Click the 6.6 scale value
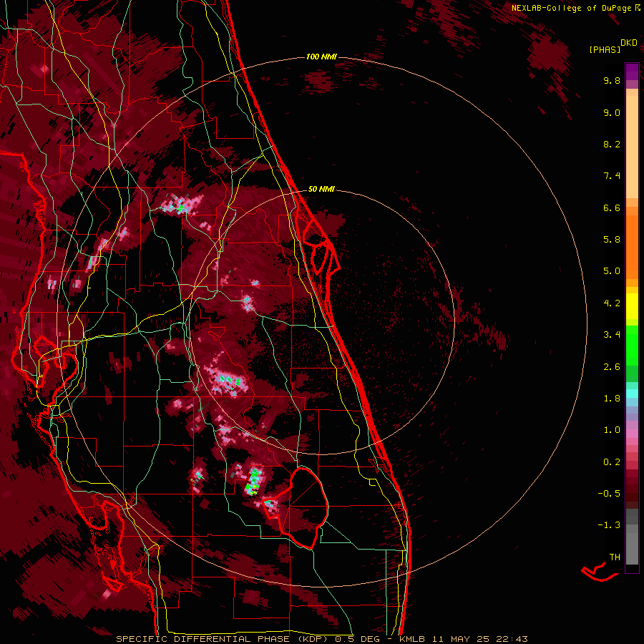This screenshot has width=644, height=644. tap(612, 208)
